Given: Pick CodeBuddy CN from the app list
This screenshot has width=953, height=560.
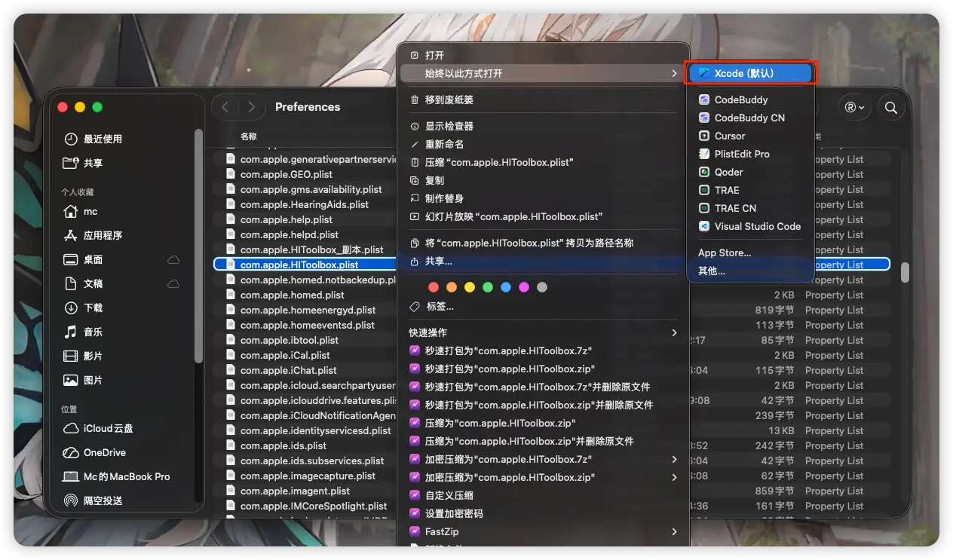Looking at the screenshot, I should click(750, 118).
